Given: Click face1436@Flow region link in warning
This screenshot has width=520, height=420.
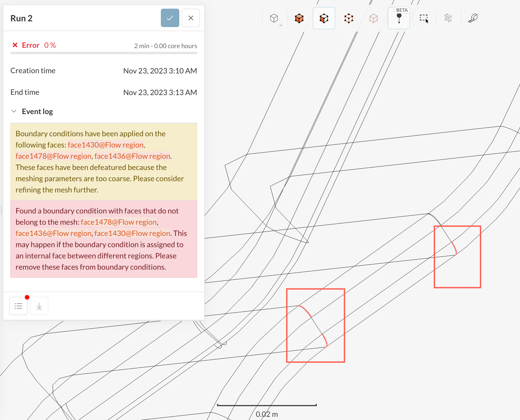Looking at the screenshot, I should [132, 156].
